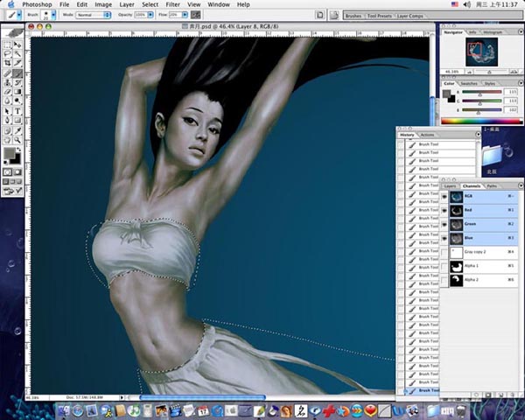Toggle visibility of the Blue channel
This screenshot has width=525, height=420.
point(445,237)
